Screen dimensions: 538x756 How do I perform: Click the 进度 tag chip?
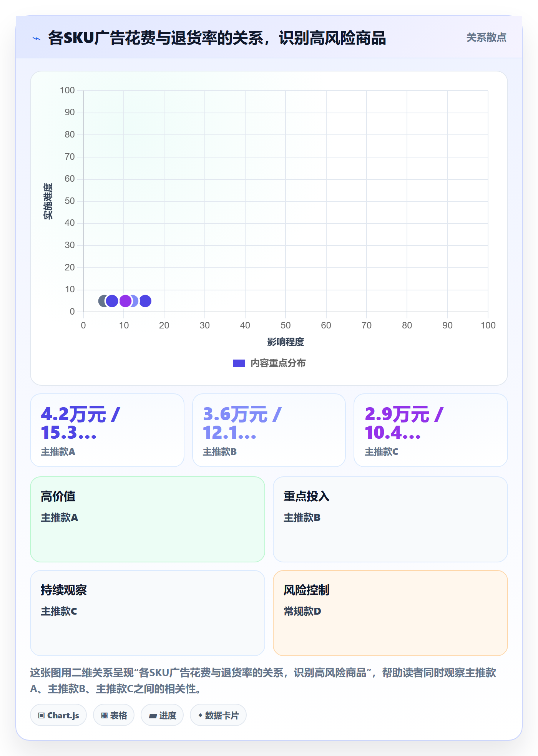[x=162, y=715]
